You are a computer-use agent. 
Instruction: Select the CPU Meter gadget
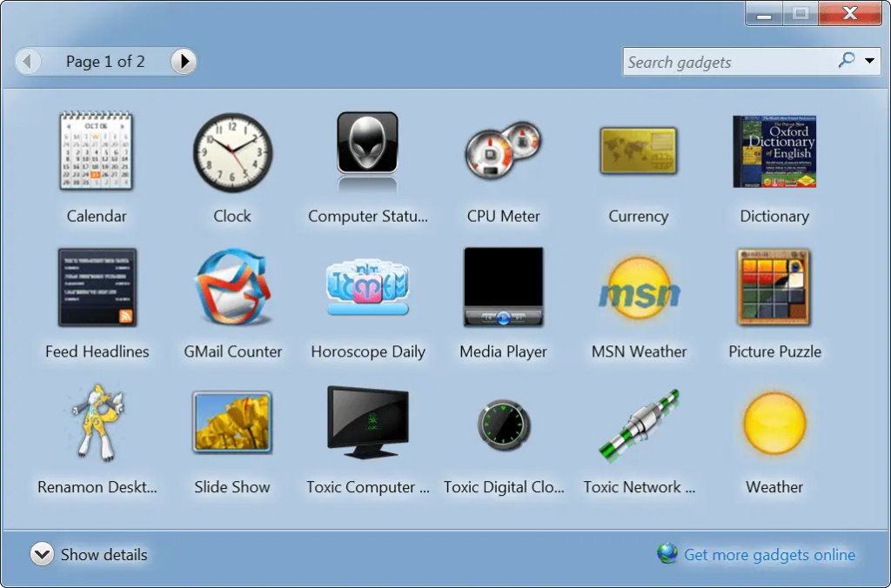click(x=503, y=150)
